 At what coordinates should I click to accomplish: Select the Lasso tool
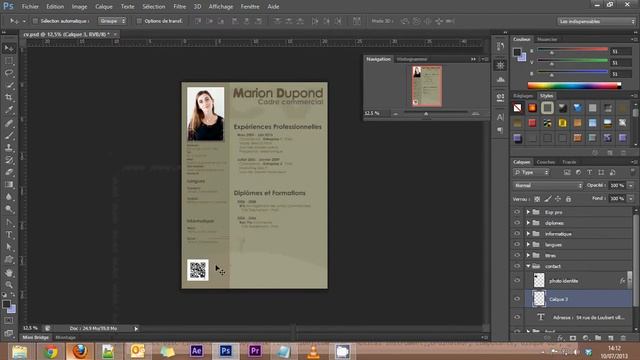point(9,73)
